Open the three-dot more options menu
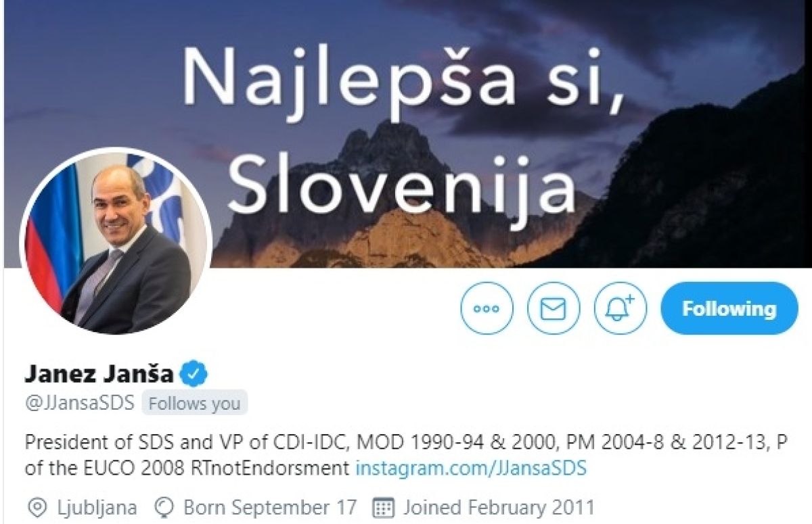Viewport: 812px width, 524px height. [x=487, y=309]
